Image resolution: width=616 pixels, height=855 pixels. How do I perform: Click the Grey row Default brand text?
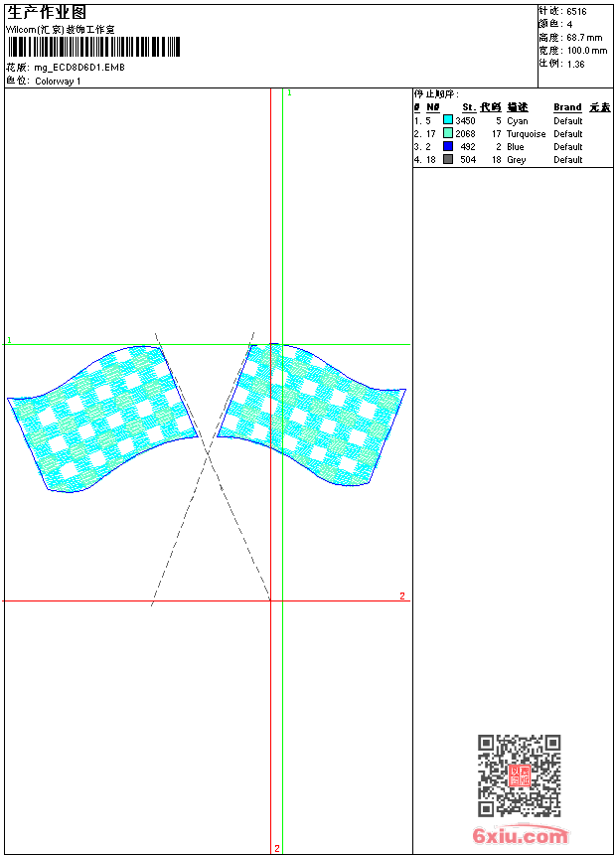[x=568, y=160]
